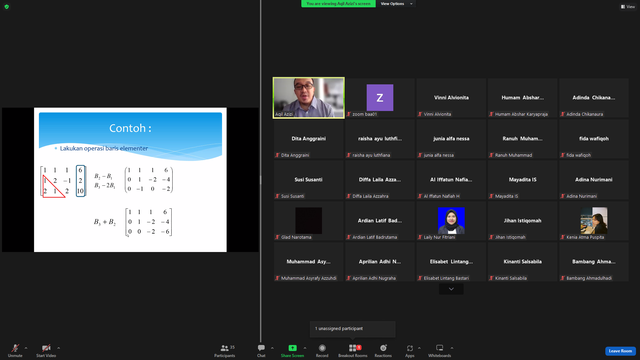The height and width of the screenshot is (360, 640).
Task: Select Humam Abshar's participant tile
Action: click(522, 98)
